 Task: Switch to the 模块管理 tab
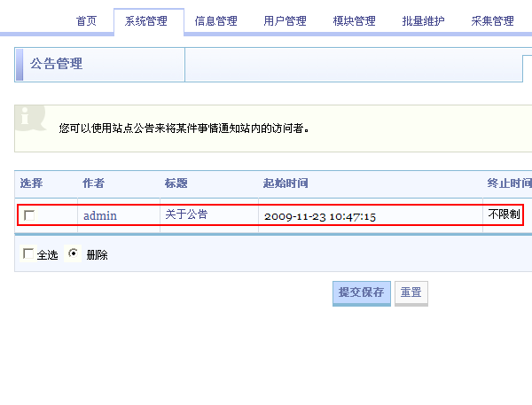(355, 21)
